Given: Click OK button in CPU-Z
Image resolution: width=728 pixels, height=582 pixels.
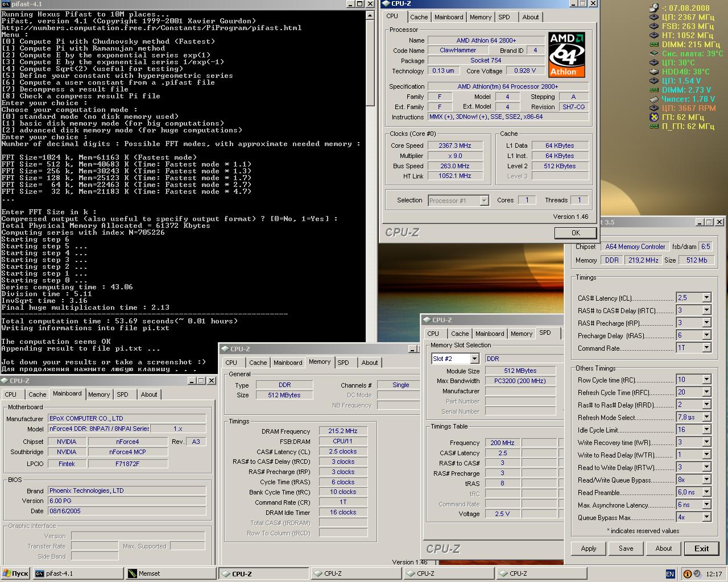Looking at the screenshot, I should pos(576,232).
